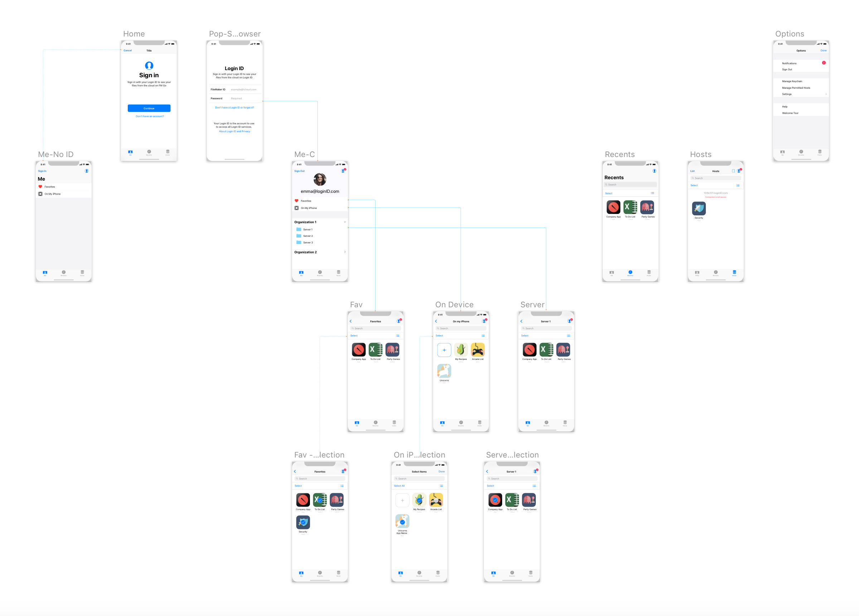Screen dimensions: 859x616
Task: Uncheck the checkmarked Company App icon
Action: point(495,500)
